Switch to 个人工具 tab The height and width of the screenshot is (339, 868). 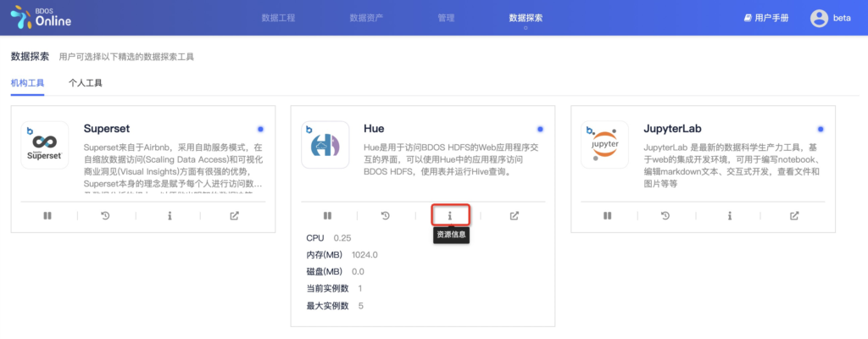click(86, 83)
